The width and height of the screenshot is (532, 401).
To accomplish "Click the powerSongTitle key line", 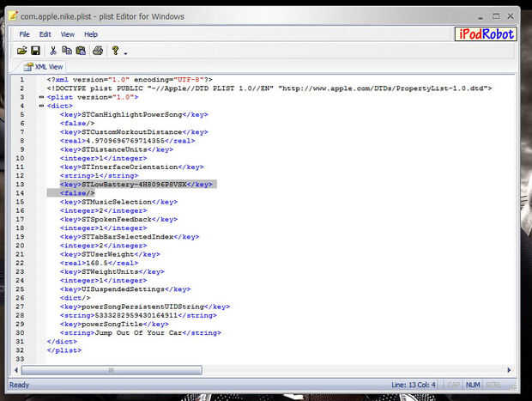I will [114, 325].
